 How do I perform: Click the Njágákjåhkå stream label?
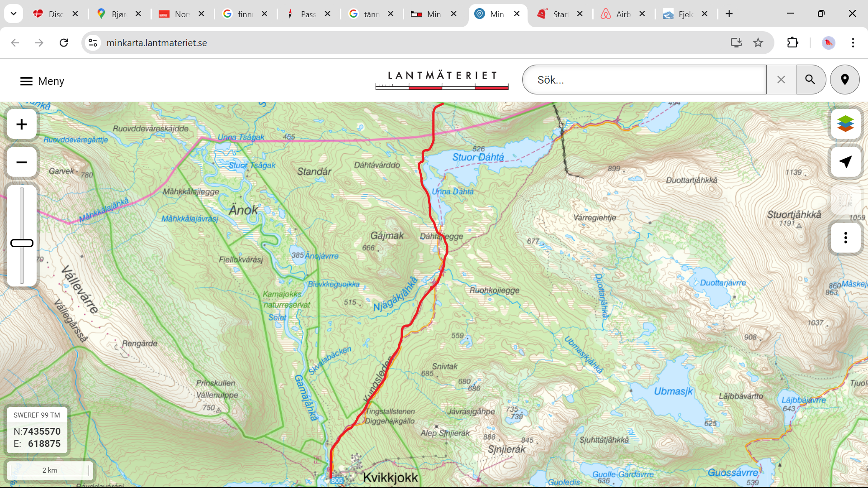pyautogui.click(x=396, y=294)
